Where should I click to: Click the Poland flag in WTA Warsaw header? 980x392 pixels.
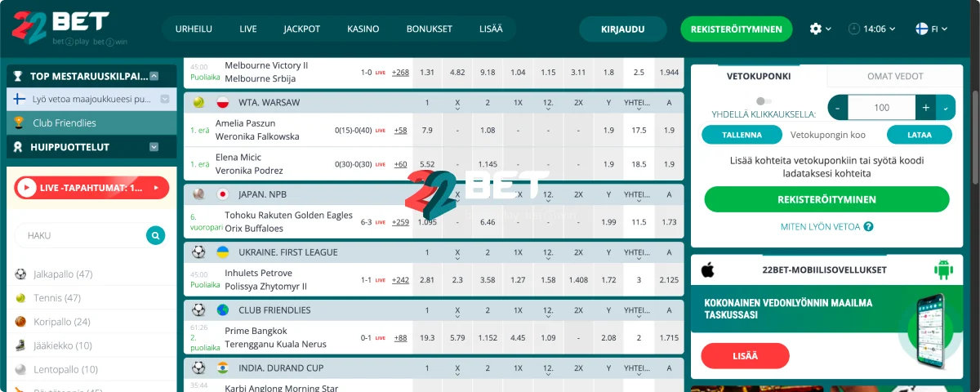click(222, 103)
